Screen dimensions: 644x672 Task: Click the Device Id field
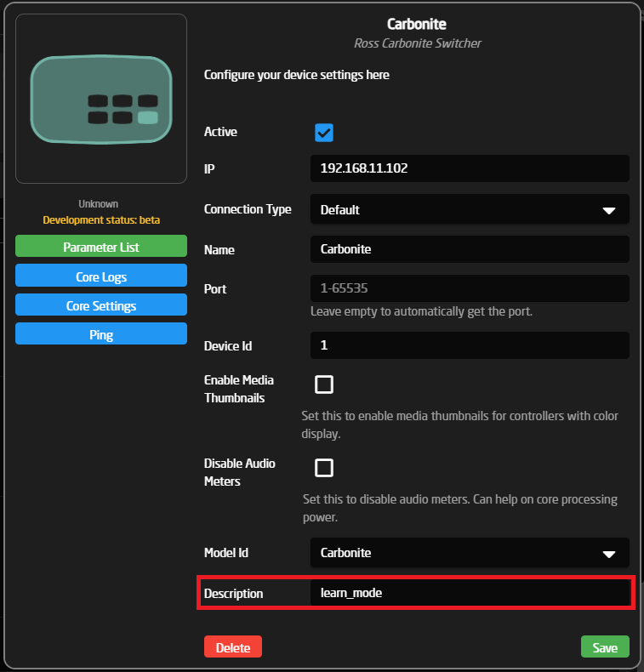tap(470, 345)
